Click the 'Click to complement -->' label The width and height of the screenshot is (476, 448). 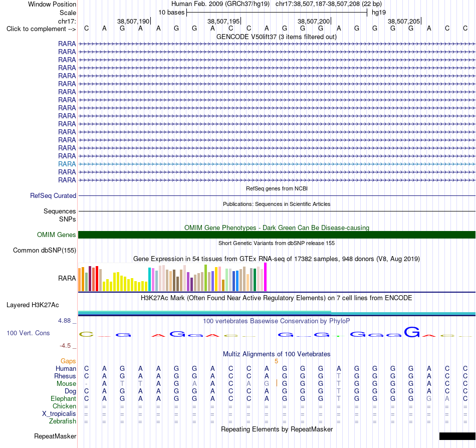[41, 29]
